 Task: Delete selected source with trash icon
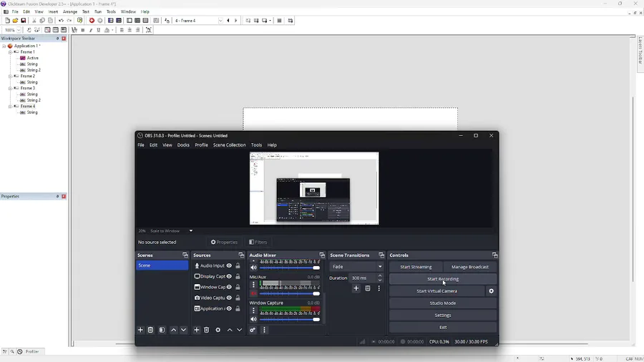pyautogui.click(x=207, y=330)
